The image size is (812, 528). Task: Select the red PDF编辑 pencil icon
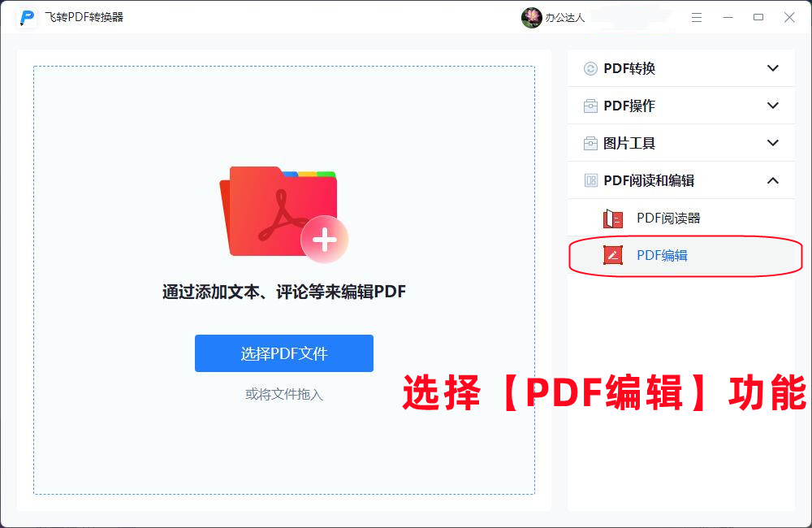click(613, 255)
